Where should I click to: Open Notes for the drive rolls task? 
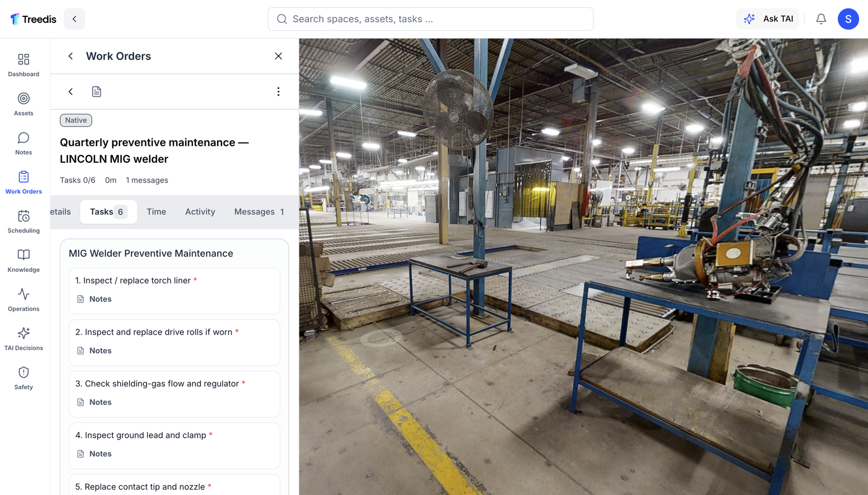94,351
